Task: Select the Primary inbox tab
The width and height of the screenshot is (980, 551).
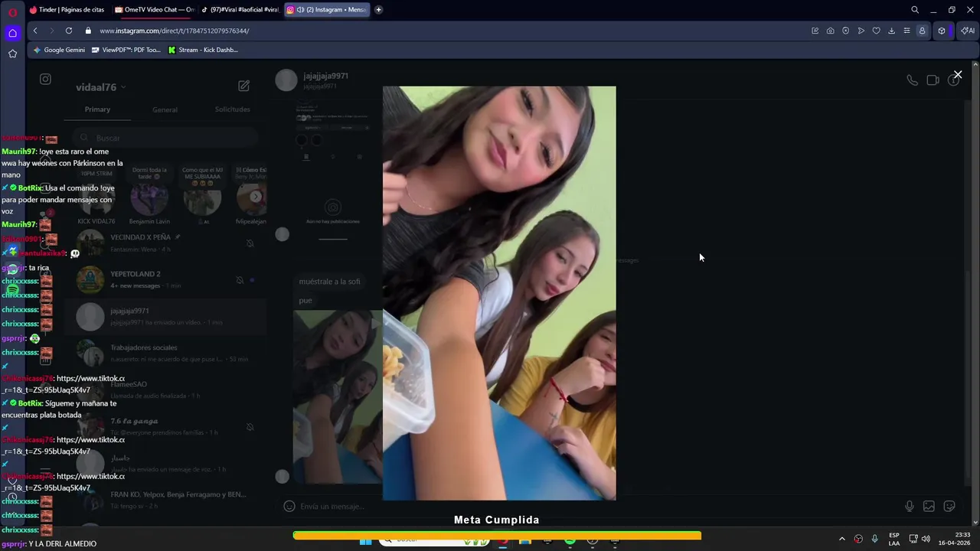Action: pyautogui.click(x=97, y=109)
